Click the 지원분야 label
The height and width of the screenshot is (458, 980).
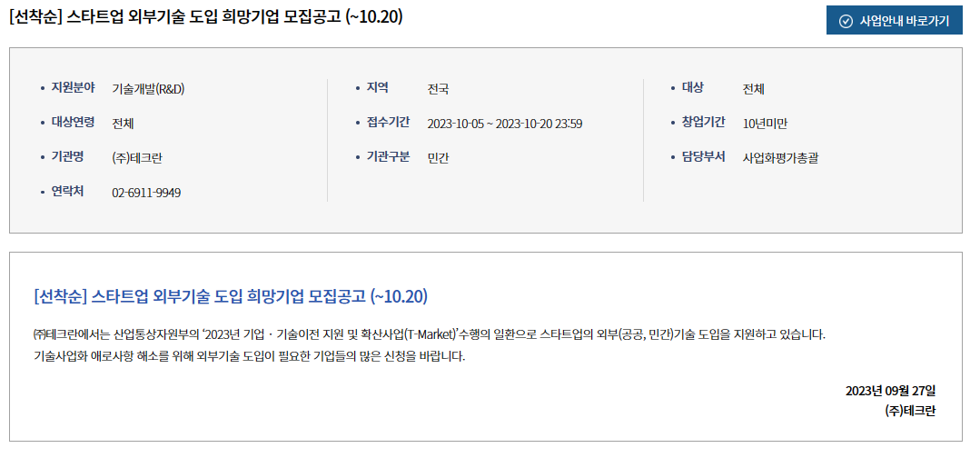pos(74,87)
